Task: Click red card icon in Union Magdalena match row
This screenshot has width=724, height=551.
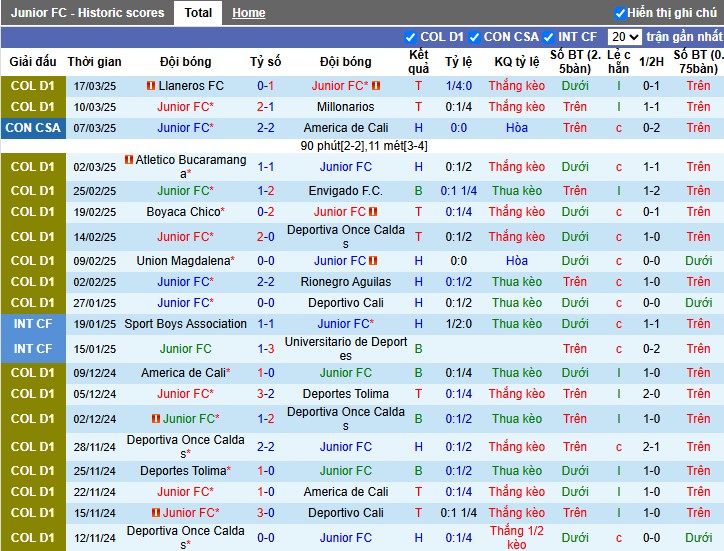Action: click(373, 260)
